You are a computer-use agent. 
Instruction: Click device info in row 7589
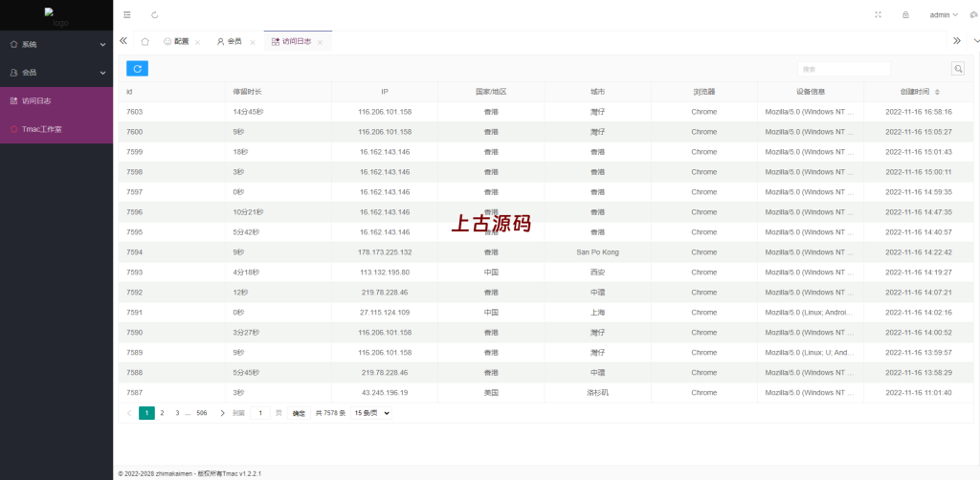point(810,353)
